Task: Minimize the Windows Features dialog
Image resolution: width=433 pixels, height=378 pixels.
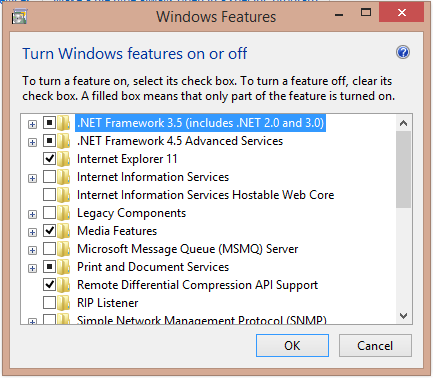Action: pyautogui.click(x=339, y=14)
